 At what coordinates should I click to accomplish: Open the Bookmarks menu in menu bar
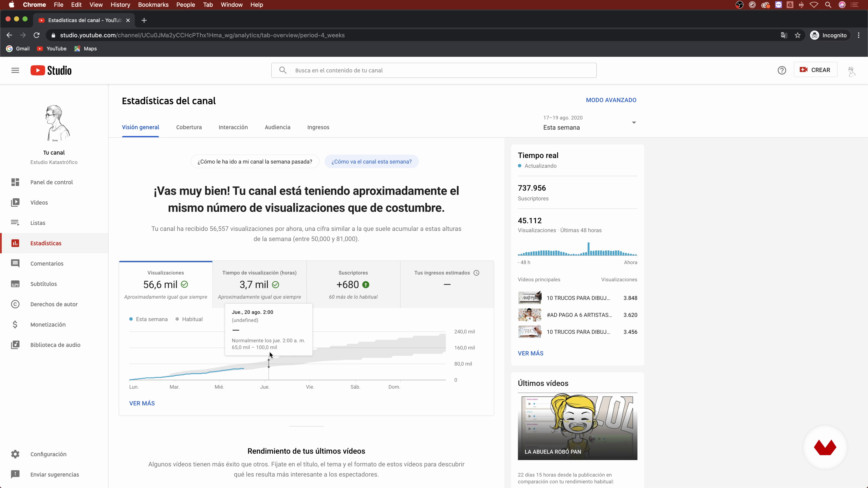pos(153,5)
